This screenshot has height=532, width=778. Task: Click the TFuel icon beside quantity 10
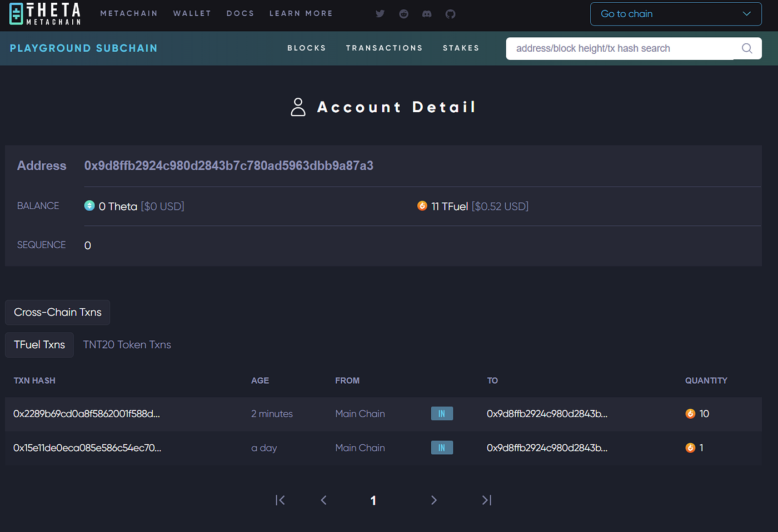pos(690,414)
